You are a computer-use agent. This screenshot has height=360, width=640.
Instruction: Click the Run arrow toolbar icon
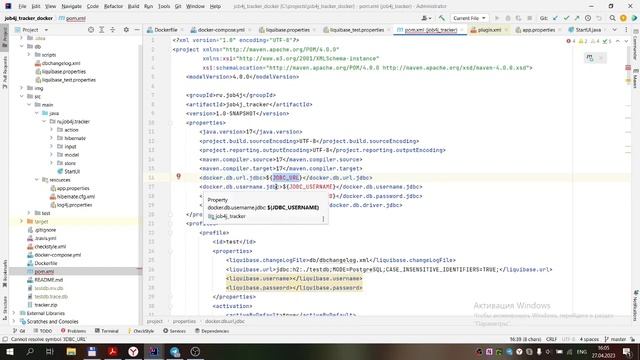[x=497, y=18]
